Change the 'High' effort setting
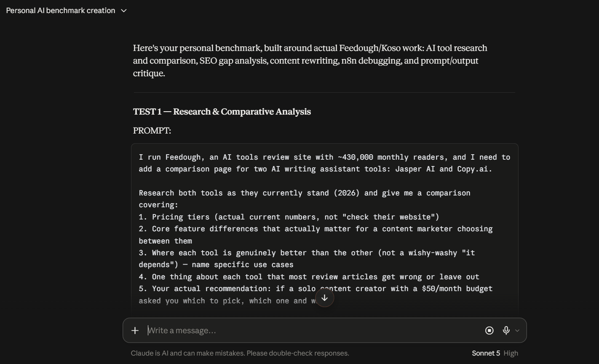This screenshot has width=599, height=364. pyautogui.click(x=511, y=353)
